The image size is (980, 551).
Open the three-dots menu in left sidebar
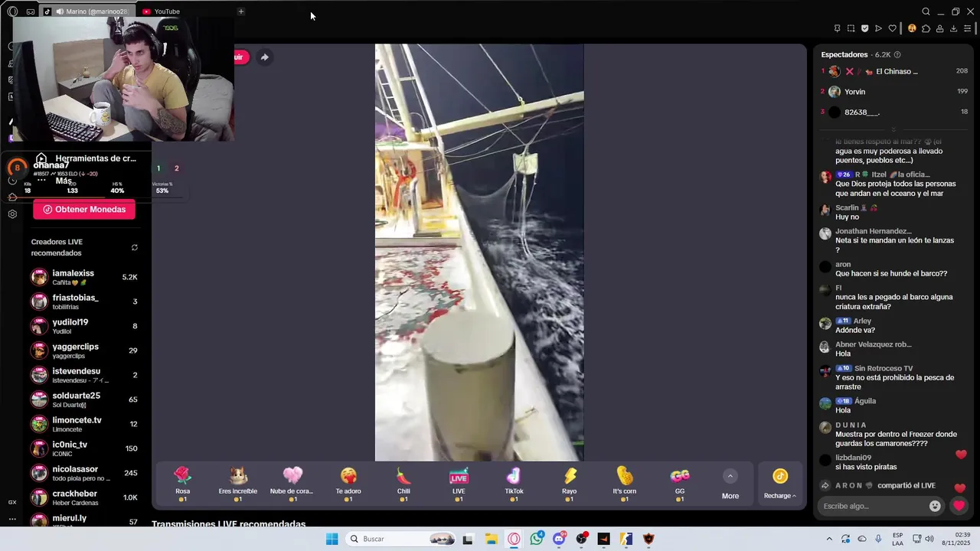pyautogui.click(x=12, y=519)
